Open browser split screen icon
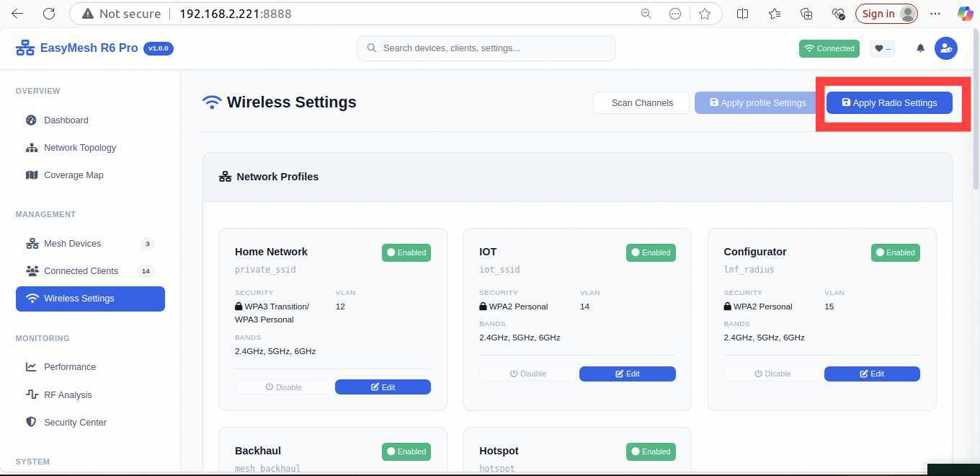 [742, 14]
